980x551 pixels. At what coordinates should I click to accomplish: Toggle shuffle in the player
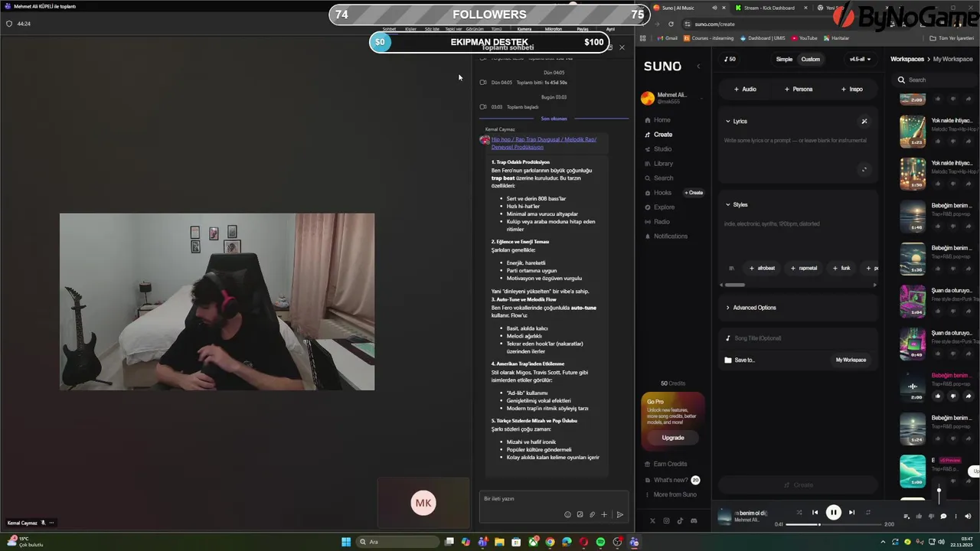click(799, 513)
